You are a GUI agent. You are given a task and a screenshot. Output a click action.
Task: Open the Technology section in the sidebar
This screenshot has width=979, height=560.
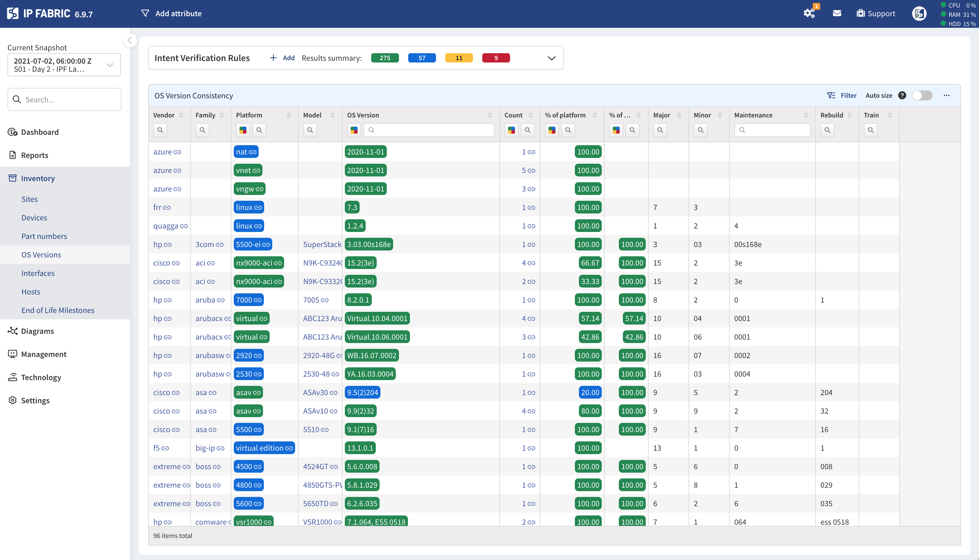pyautogui.click(x=41, y=377)
